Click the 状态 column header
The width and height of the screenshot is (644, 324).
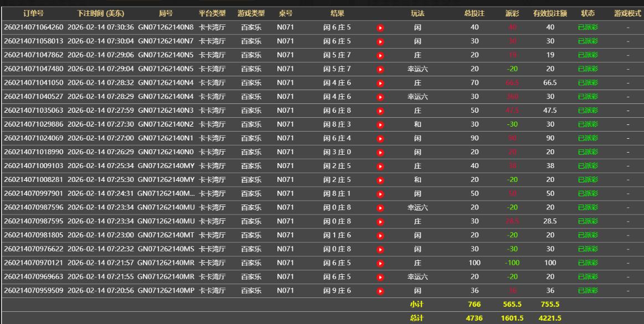[588, 13]
